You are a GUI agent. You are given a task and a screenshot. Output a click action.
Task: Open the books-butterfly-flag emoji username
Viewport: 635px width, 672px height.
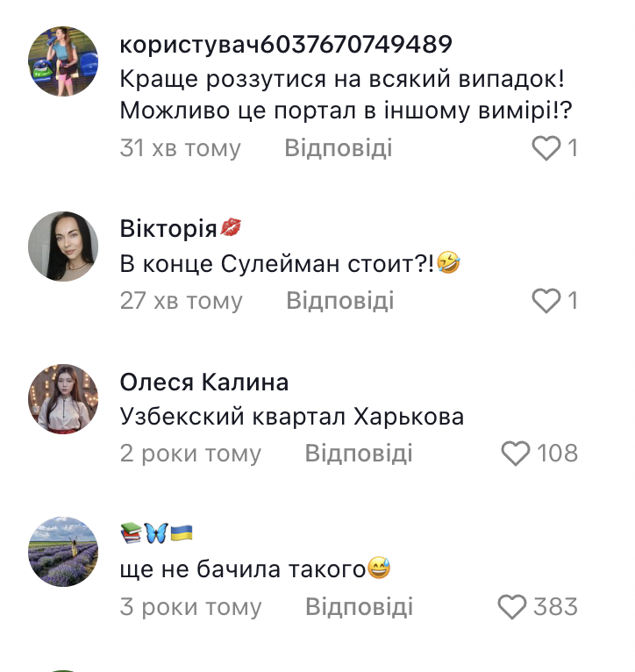(156, 533)
